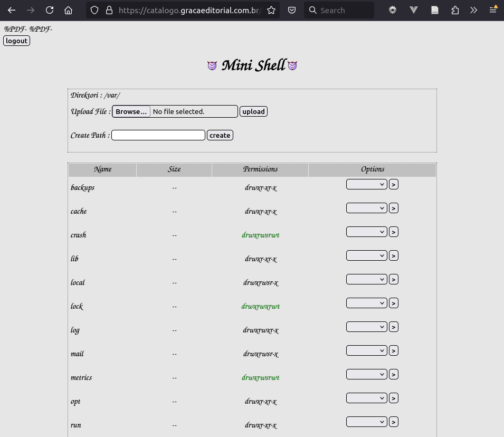The image size is (504, 437).
Task: Go back to the previous page
Action: pos(12,10)
